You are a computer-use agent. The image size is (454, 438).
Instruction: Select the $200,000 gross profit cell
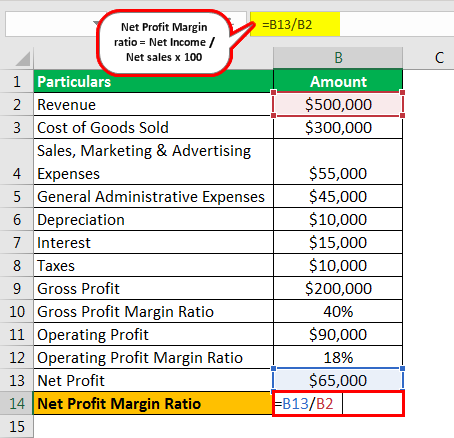(338, 288)
